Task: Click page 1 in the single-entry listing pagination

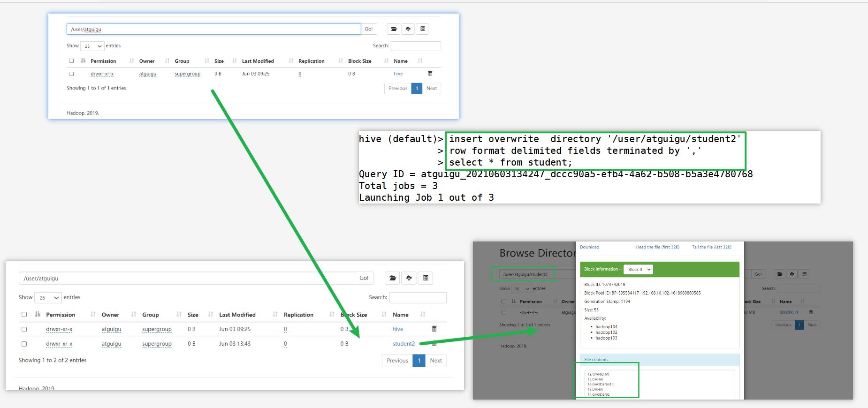Action: click(x=417, y=88)
